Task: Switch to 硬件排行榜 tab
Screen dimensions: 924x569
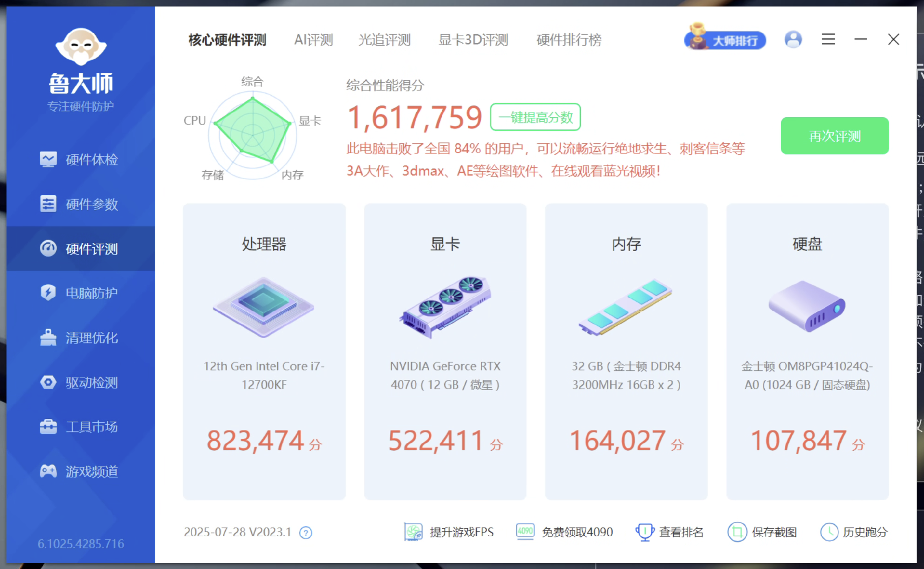Action: coord(569,40)
